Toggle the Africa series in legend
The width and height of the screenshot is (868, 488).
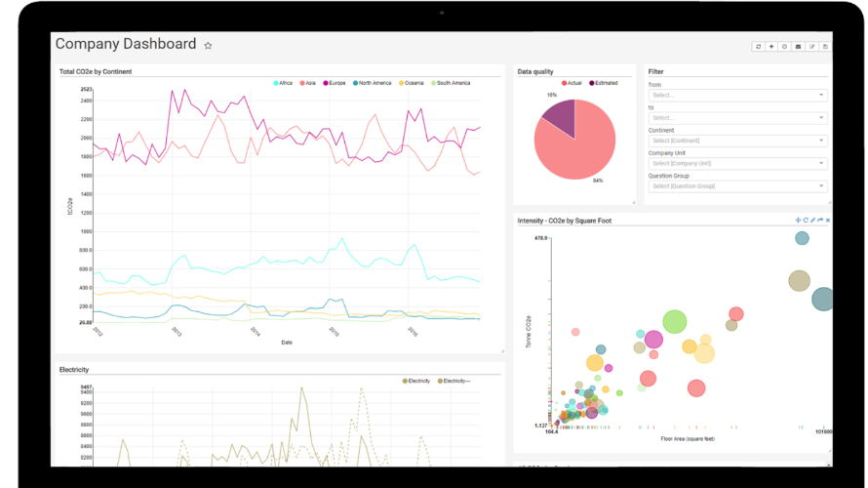(x=283, y=83)
